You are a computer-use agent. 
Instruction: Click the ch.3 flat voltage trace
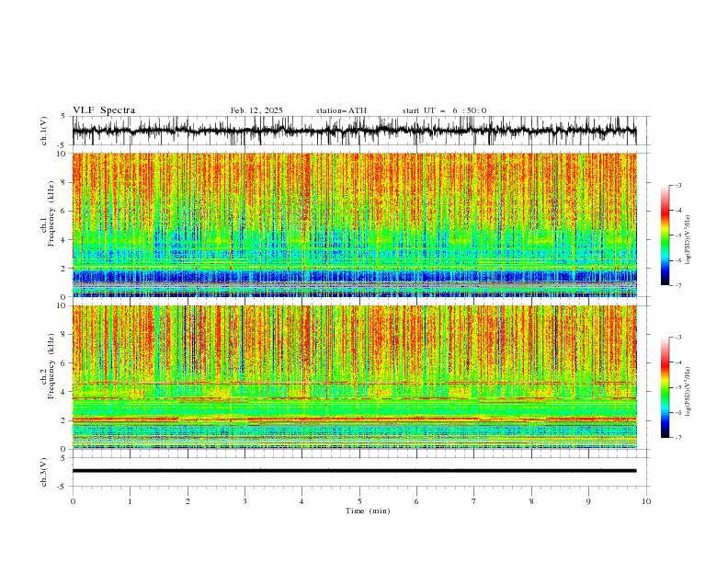click(354, 471)
